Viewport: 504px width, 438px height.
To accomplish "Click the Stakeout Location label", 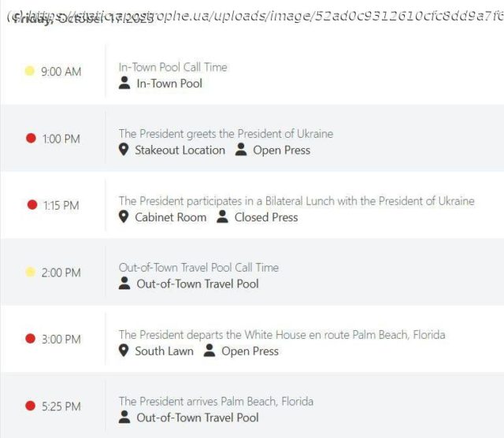I will pyautogui.click(x=180, y=150).
